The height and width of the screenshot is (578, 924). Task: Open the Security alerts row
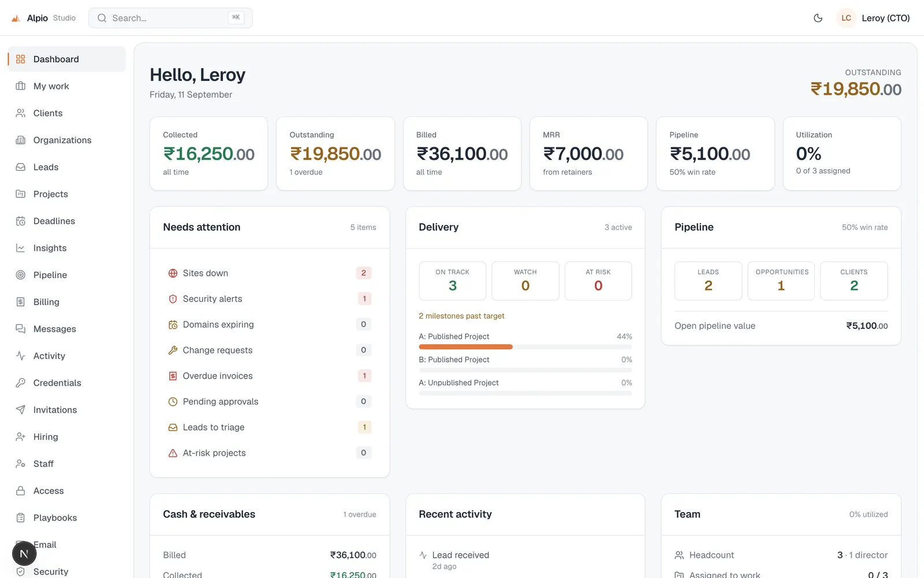click(x=270, y=299)
